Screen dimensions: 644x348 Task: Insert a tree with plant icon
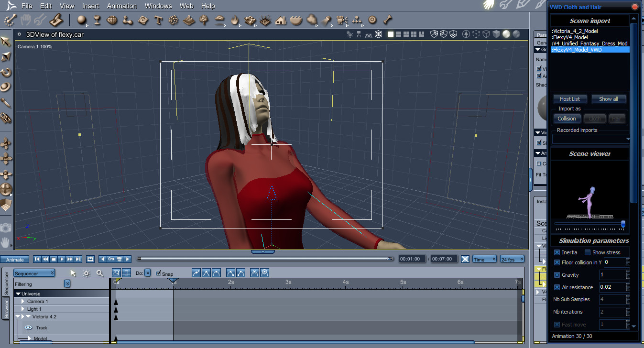(x=204, y=20)
